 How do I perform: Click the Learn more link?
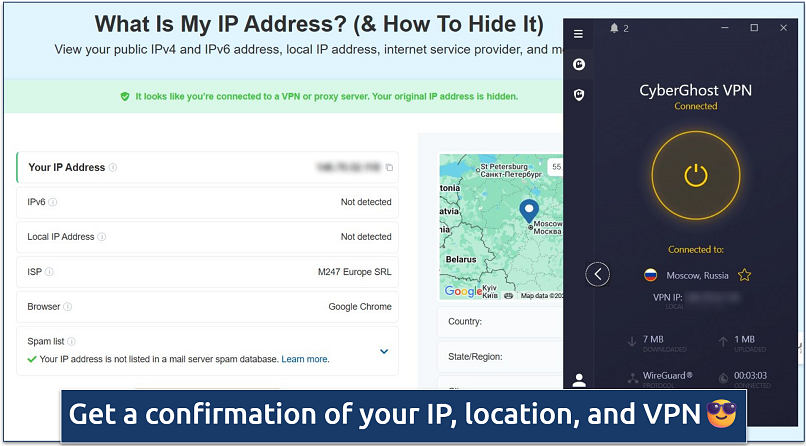click(x=304, y=359)
